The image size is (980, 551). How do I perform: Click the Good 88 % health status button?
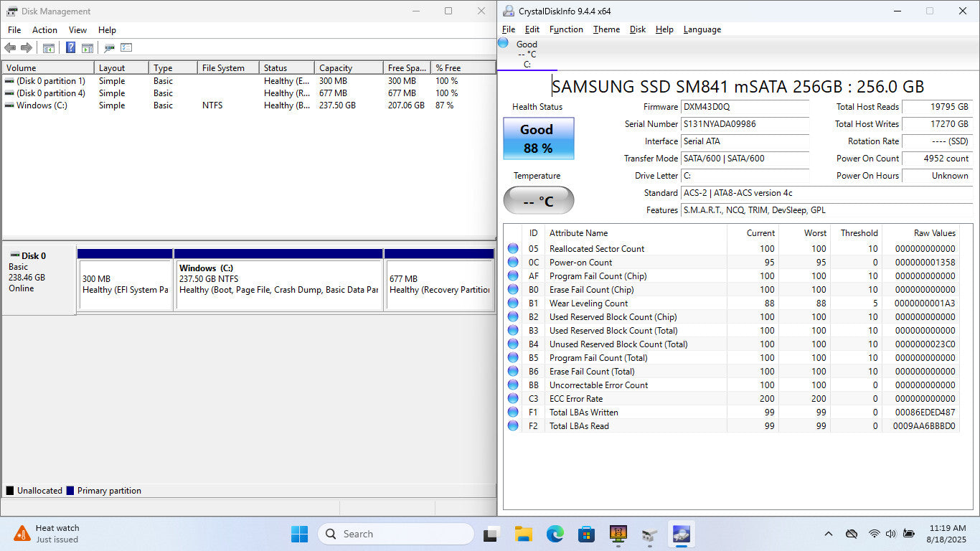[538, 138]
